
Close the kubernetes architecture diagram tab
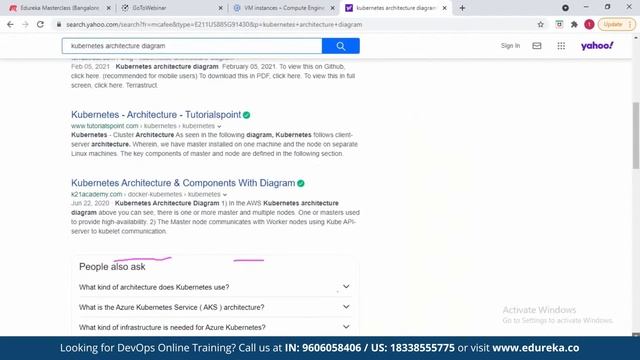[x=444, y=8]
